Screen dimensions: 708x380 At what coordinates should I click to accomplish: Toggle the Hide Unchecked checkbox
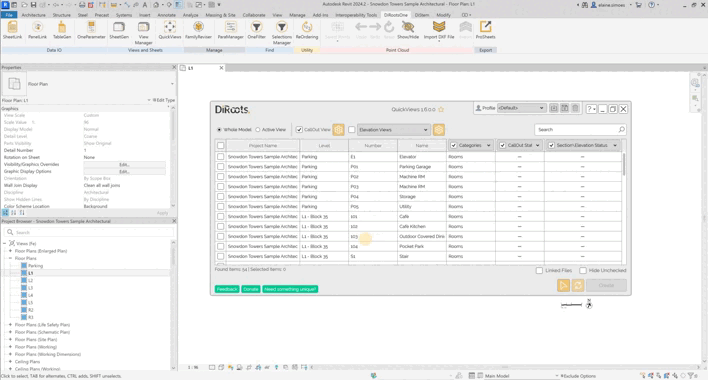583,270
